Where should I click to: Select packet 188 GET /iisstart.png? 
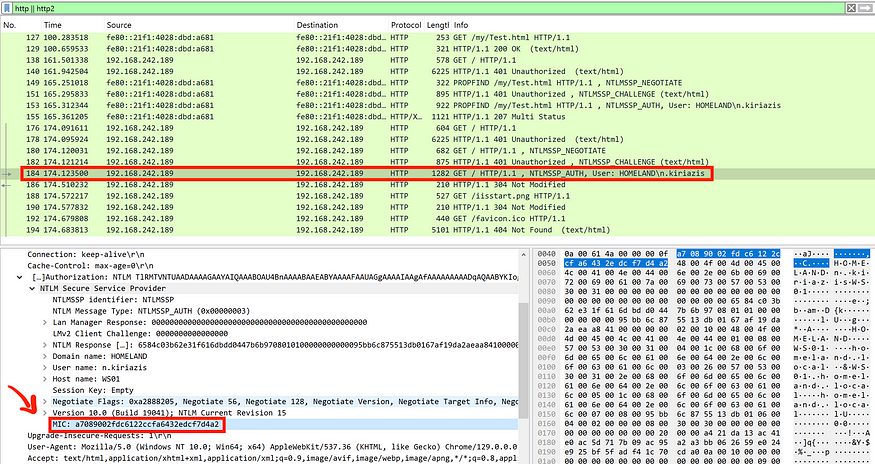click(438, 196)
